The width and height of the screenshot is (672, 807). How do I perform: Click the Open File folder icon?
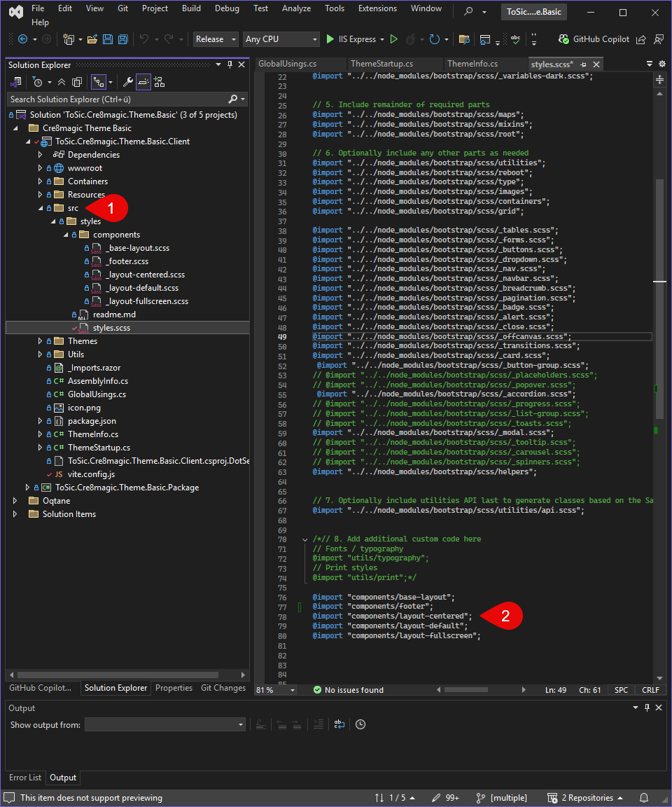coord(92,39)
